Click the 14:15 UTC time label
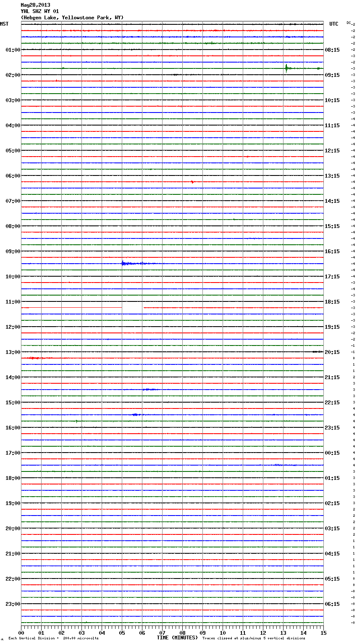The image size is (357, 644). (332, 201)
